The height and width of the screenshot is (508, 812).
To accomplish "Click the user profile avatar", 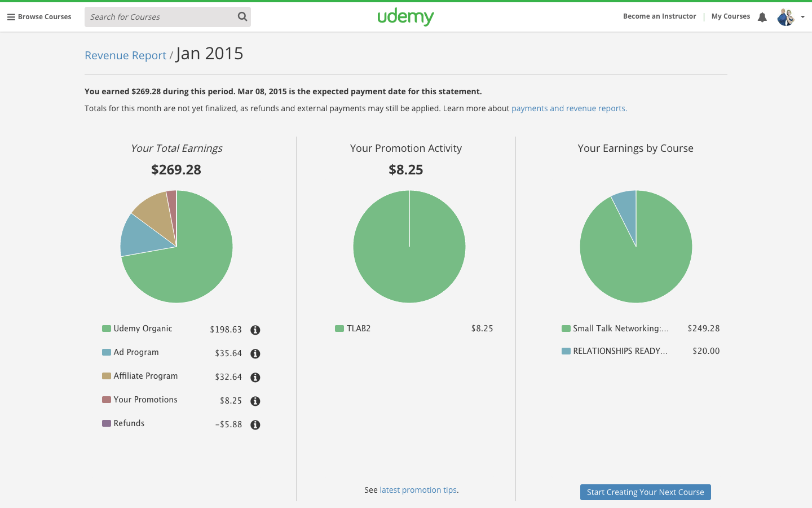I will click(x=785, y=17).
